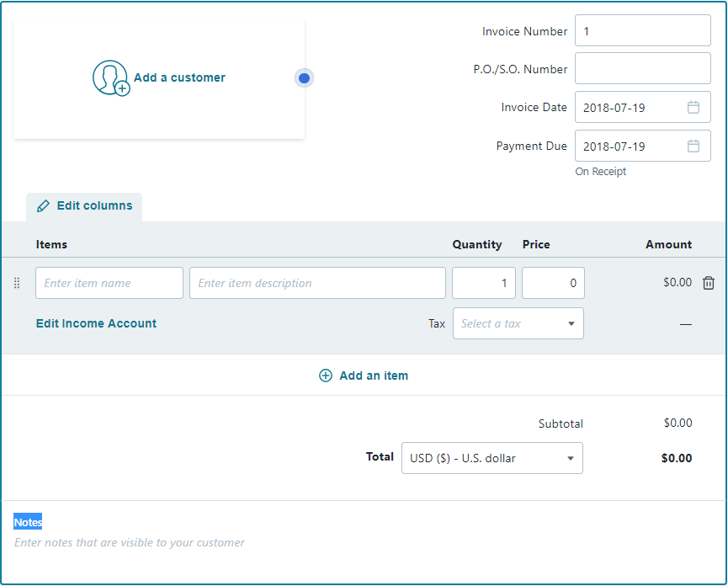Click the Price column header
728x586 pixels.
536,245
